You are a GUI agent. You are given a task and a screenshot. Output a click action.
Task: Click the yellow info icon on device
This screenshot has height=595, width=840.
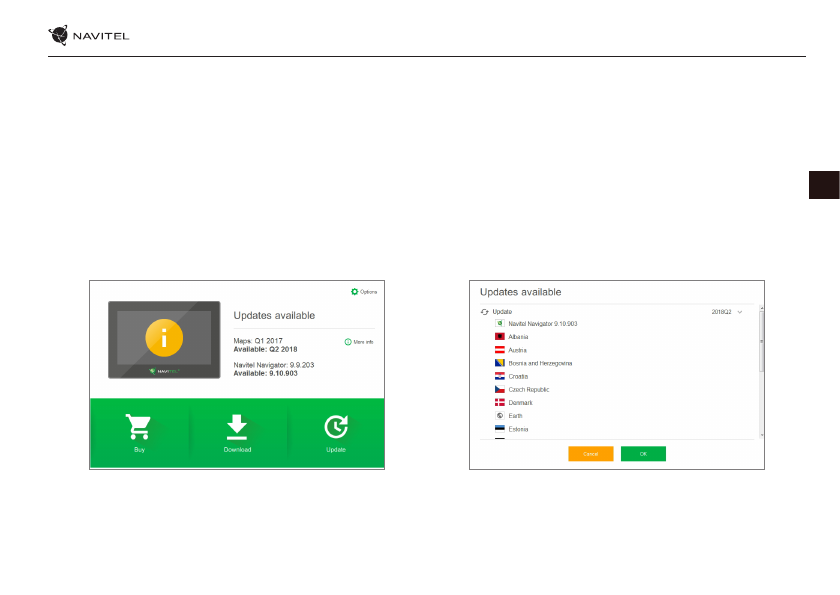coord(164,338)
